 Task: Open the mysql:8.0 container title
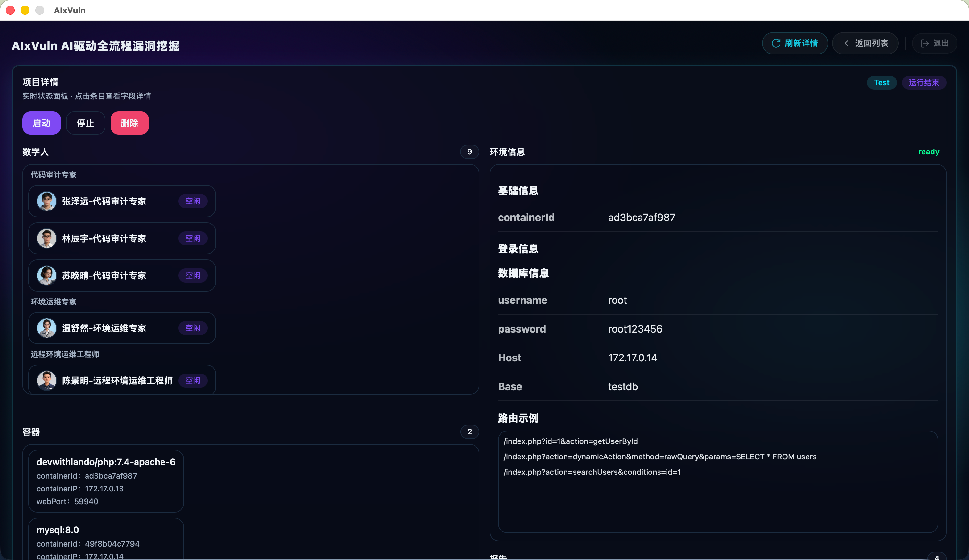(x=58, y=530)
